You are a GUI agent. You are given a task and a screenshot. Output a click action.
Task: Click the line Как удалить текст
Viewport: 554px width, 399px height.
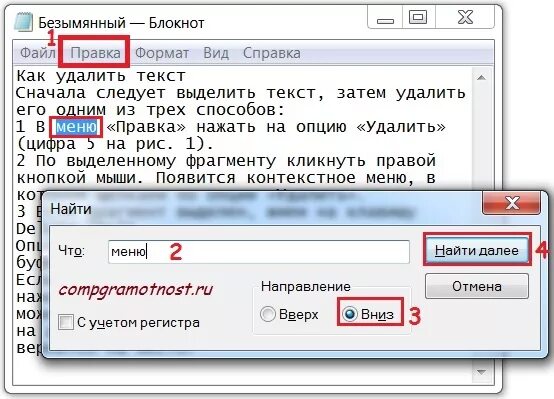[101, 76]
